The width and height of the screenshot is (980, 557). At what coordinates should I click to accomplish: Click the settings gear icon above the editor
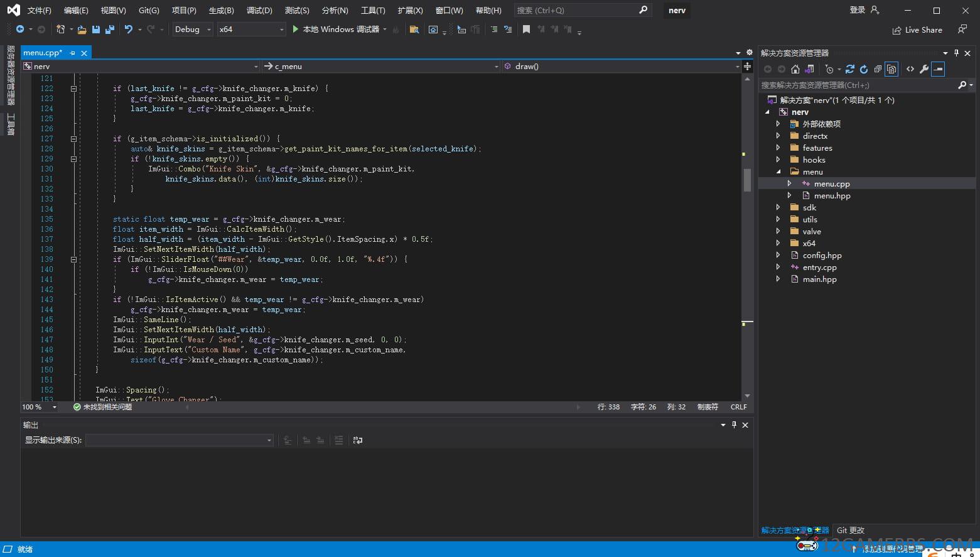[749, 53]
